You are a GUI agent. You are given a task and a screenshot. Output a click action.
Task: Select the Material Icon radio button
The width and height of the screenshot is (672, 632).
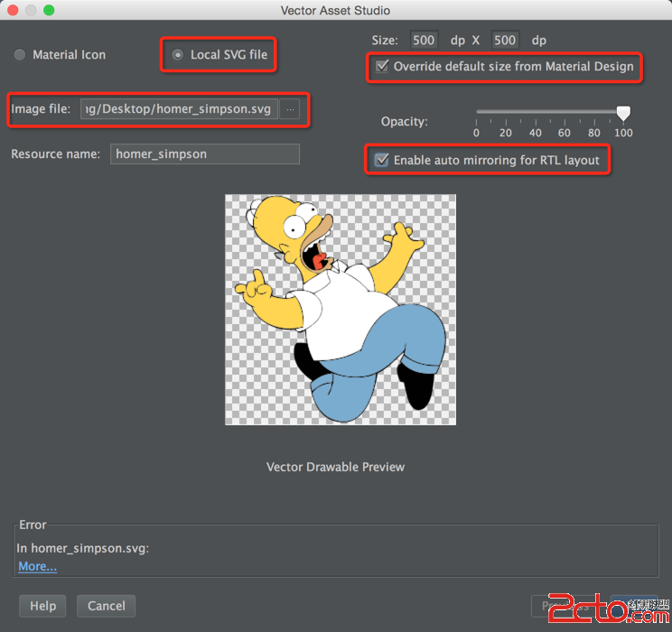click(x=20, y=55)
